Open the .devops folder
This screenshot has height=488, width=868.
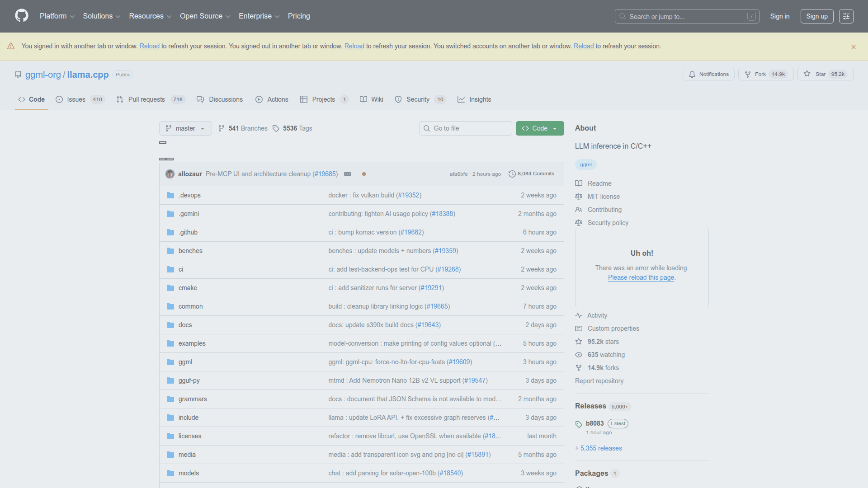189,195
